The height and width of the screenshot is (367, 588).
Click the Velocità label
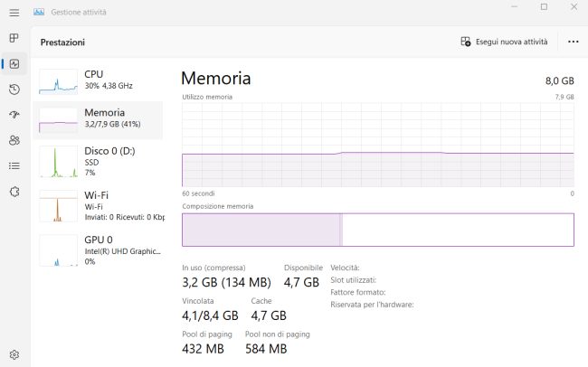pos(345,268)
